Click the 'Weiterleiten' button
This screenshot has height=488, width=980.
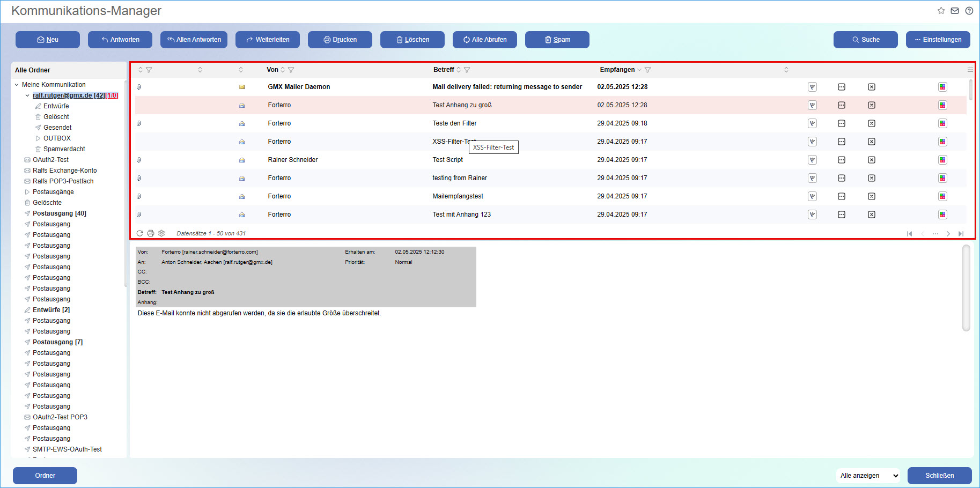267,39
